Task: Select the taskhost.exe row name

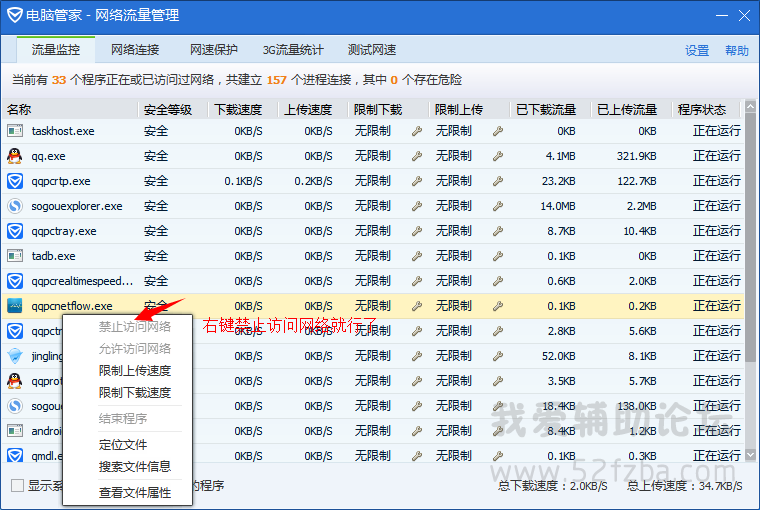Action: (x=63, y=131)
